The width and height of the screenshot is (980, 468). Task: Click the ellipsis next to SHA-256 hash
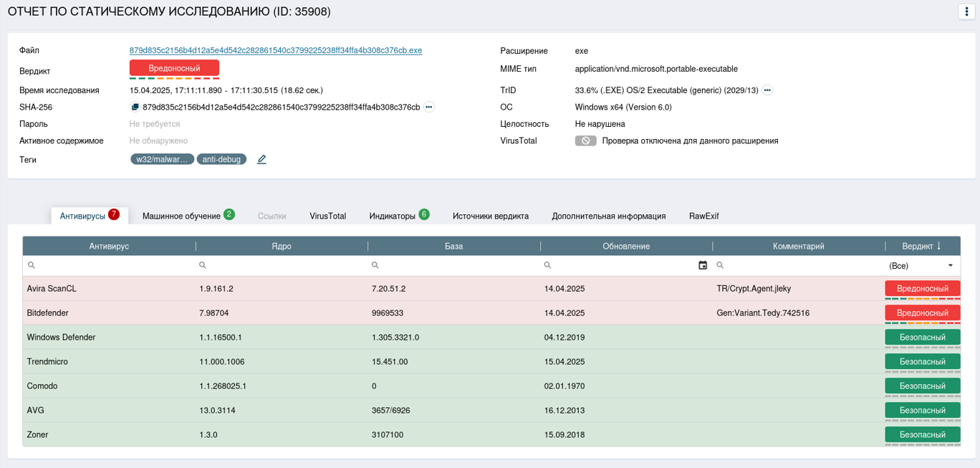(429, 108)
